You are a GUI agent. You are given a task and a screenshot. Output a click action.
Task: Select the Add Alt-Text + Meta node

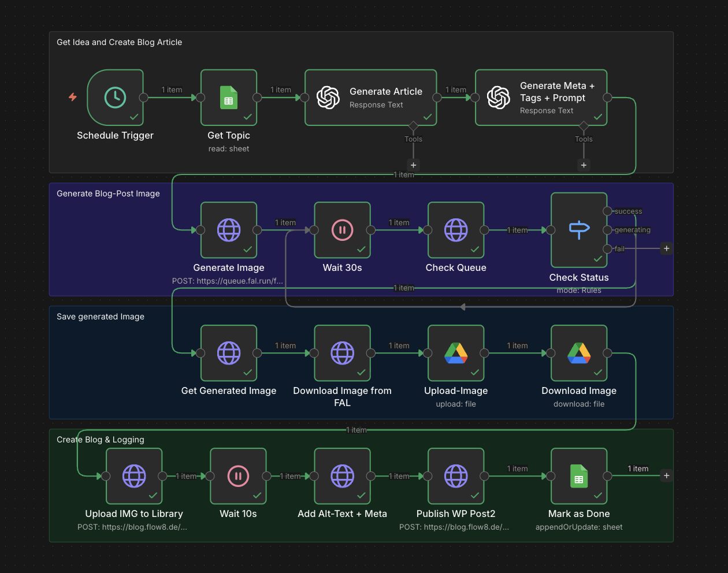click(x=342, y=476)
